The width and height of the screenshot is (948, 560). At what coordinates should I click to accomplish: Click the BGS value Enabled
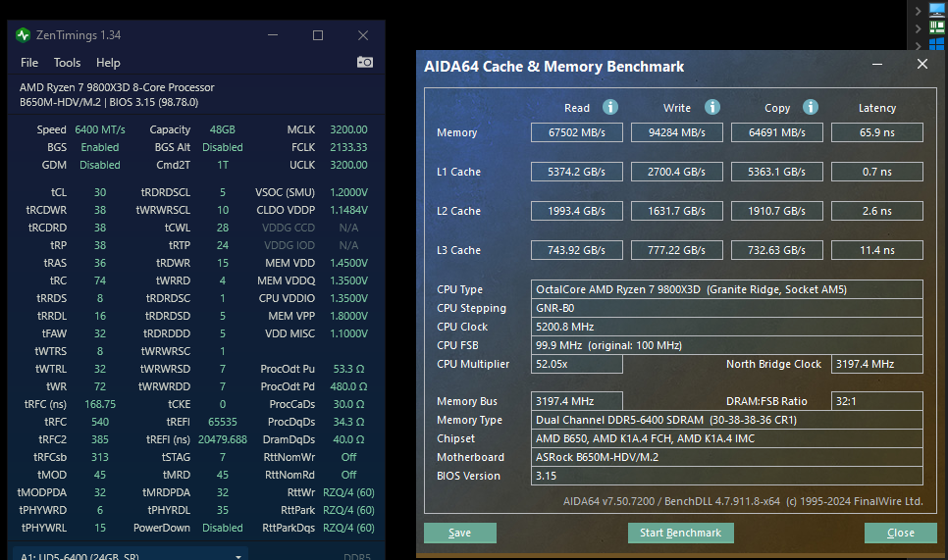tap(100, 147)
